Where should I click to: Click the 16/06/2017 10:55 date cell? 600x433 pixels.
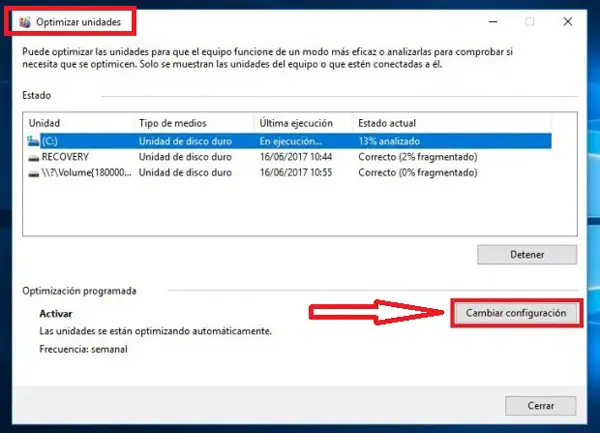pyautogui.click(x=296, y=173)
